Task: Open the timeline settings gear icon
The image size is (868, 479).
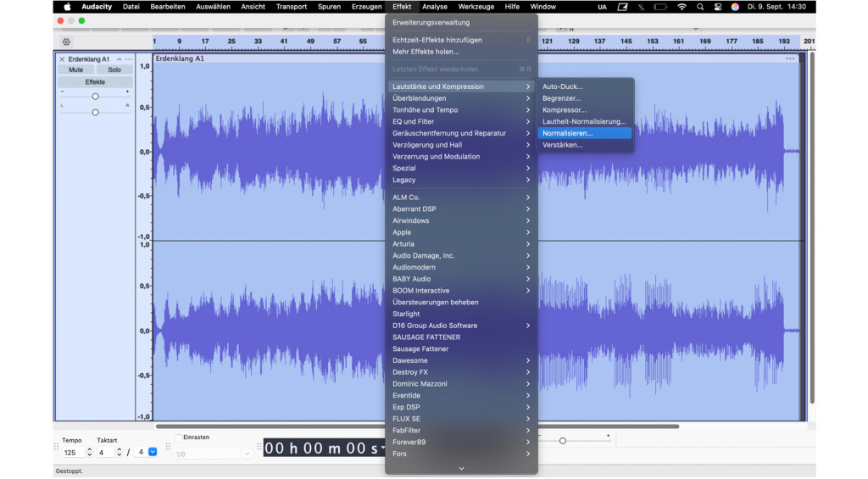Action: coord(66,42)
